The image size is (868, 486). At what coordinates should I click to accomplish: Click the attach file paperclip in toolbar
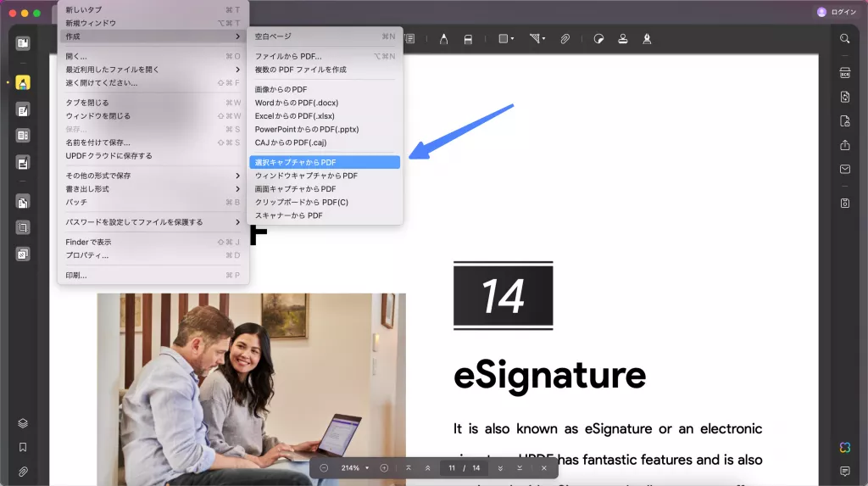565,39
